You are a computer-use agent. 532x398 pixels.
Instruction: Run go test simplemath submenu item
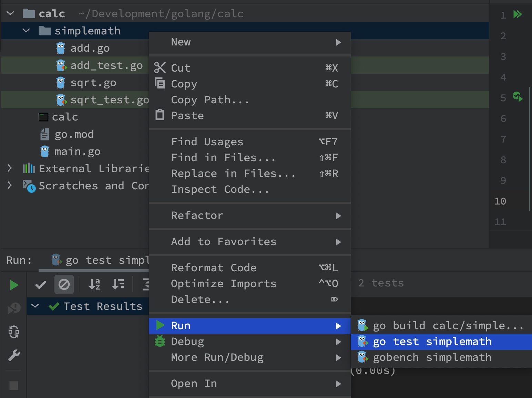pos(441,342)
